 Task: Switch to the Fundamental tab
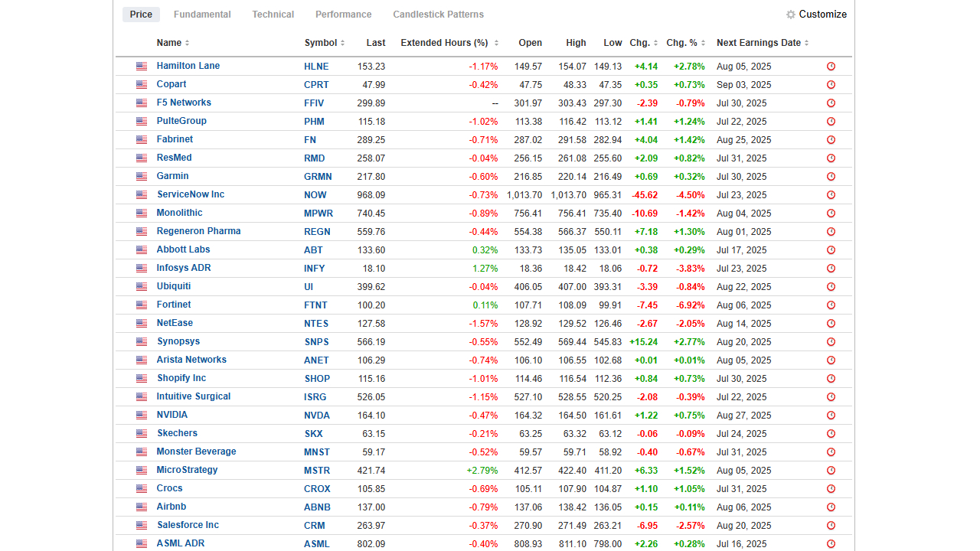(202, 14)
